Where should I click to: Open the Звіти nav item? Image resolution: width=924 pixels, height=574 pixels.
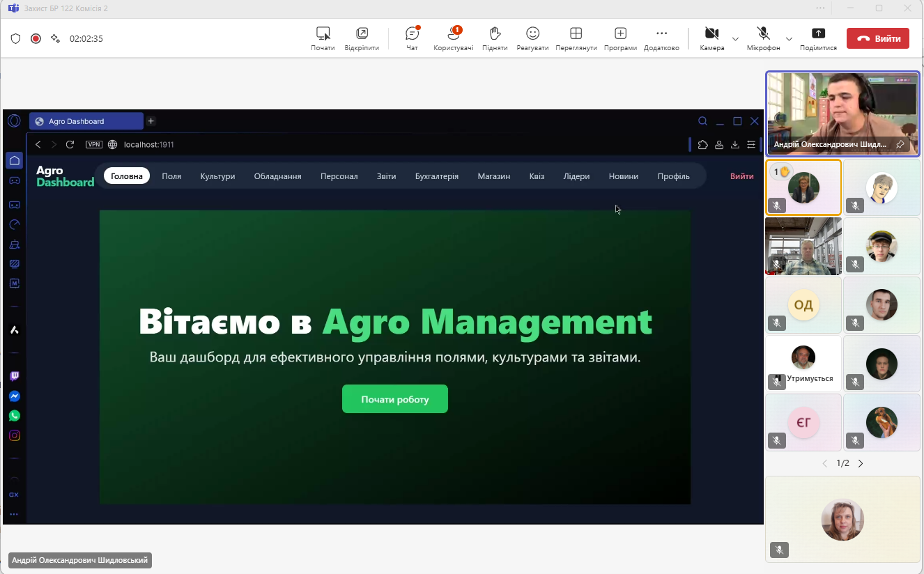[x=386, y=176]
